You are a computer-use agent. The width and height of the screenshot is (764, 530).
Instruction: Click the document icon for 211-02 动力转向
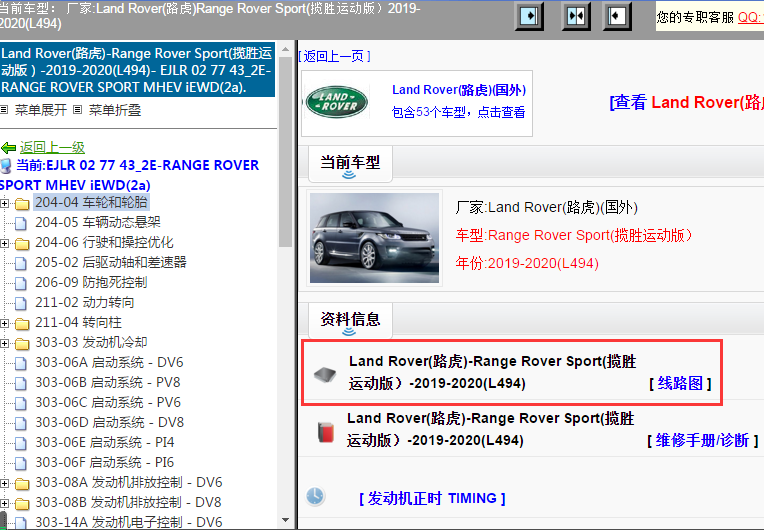pos(20,303)
